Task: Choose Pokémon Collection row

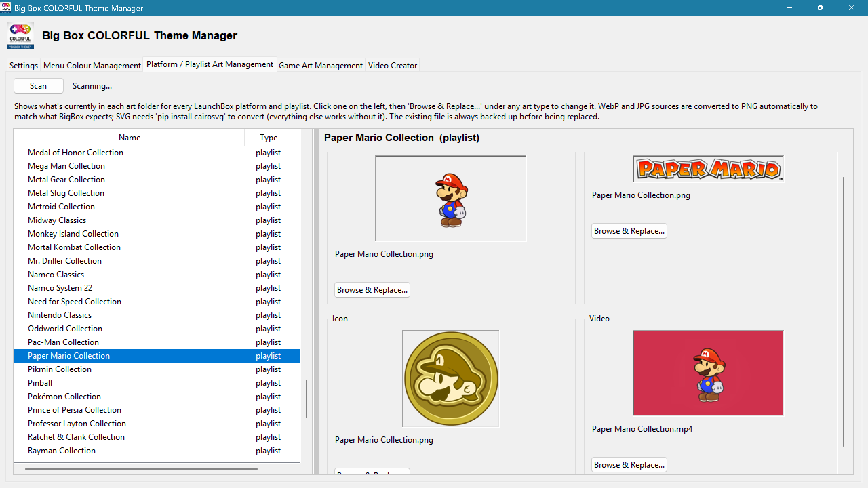Action: click(x=157, y=396)
